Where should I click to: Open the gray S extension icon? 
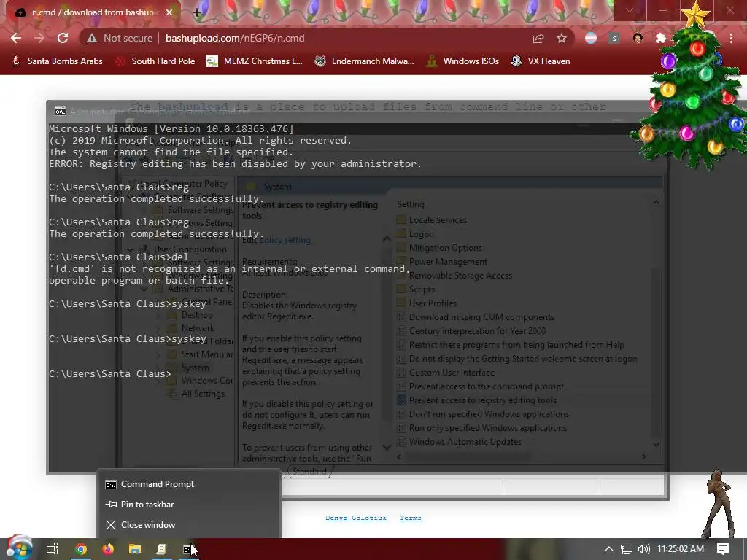pyautogui.click(x=614, y=38)
